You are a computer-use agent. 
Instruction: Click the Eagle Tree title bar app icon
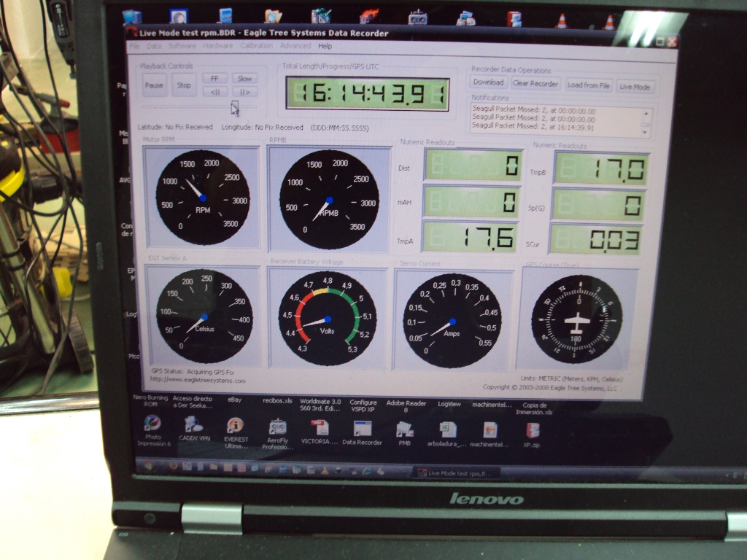132,31
